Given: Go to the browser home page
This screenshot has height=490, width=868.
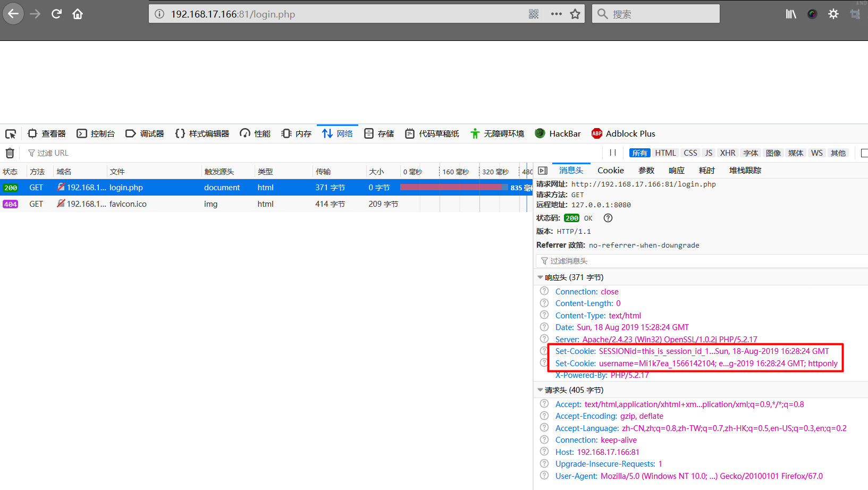Looking at the screenshot, I should pos(78,14).
